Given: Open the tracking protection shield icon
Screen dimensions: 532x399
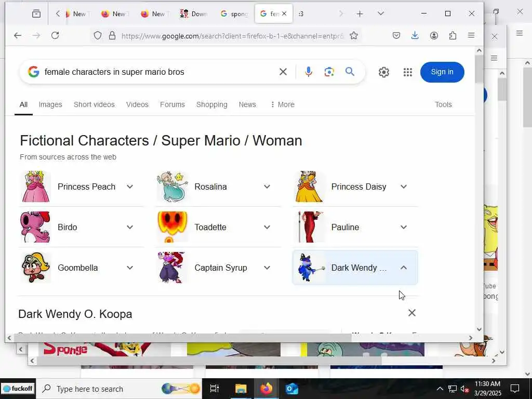Looking at the screenshot, I should pos(98,36).
